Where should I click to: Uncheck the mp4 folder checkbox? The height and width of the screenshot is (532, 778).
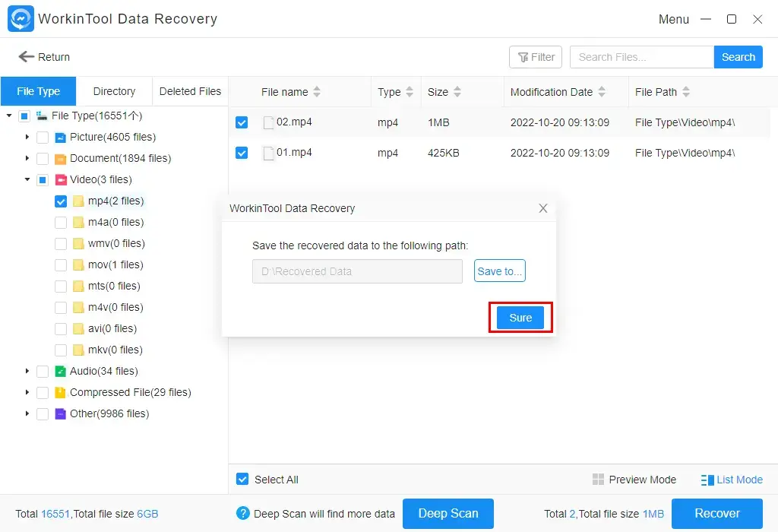61,201
